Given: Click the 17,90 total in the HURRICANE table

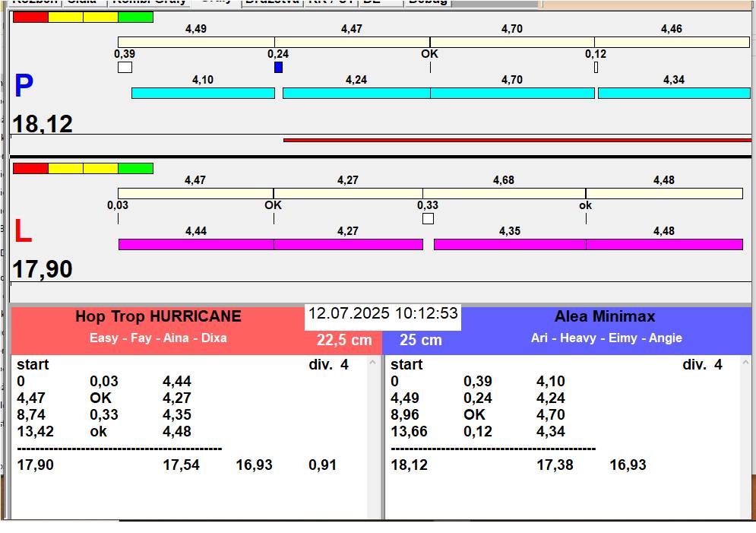Looking at the screenshot, I should tap(35, 465).
